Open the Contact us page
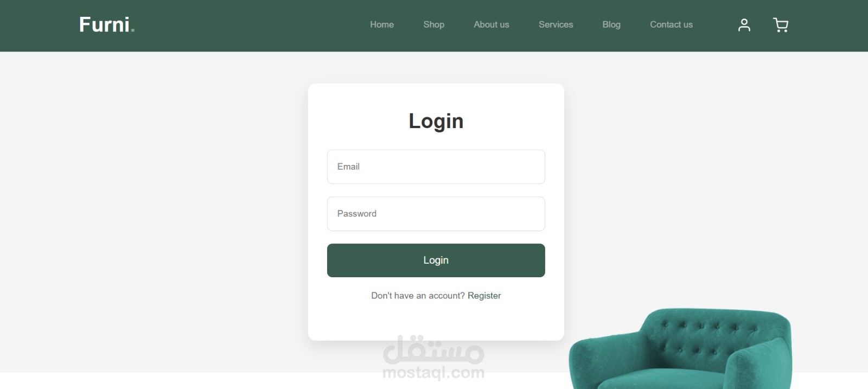868x389 pixels. click(672, 24)
